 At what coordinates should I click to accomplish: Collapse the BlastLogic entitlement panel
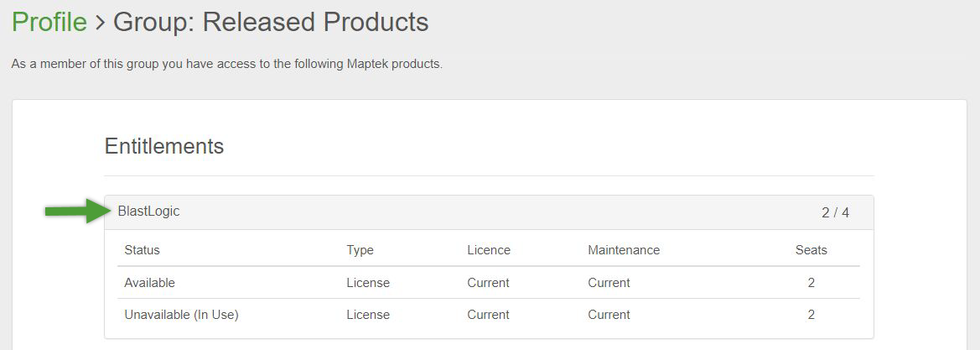[149, 212]
